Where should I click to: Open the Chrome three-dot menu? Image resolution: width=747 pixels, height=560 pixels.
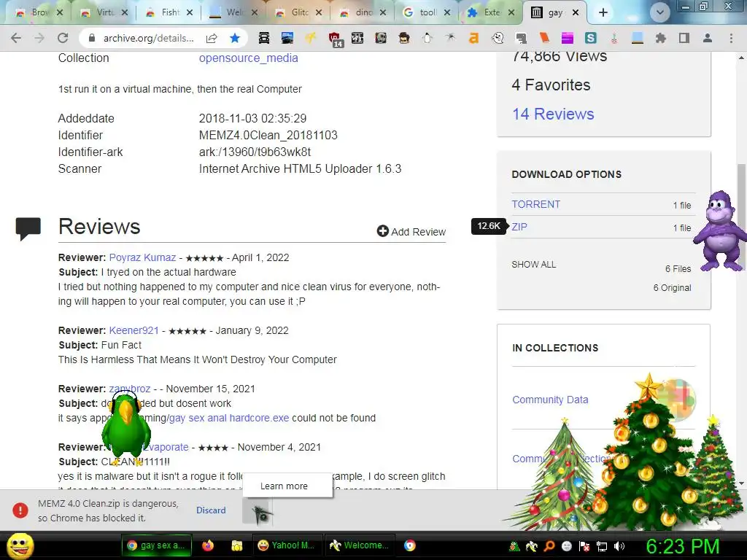[x=731, y=38]
